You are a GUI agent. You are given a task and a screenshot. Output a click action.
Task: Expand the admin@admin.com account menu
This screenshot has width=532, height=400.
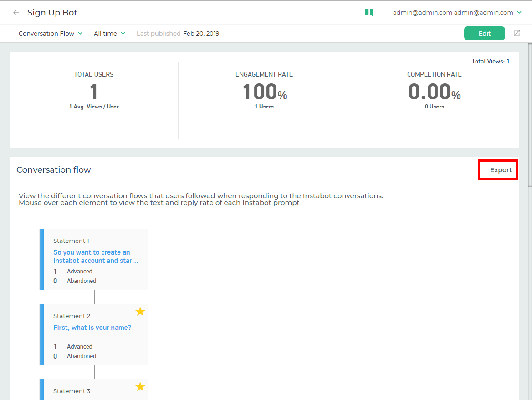pyautogui.click(x=457, y=13)
